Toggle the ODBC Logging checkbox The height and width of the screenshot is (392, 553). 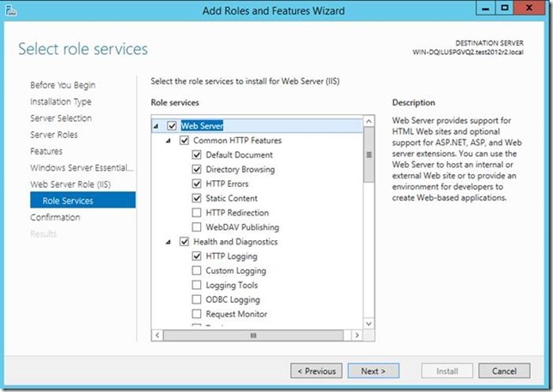[197, 300]
